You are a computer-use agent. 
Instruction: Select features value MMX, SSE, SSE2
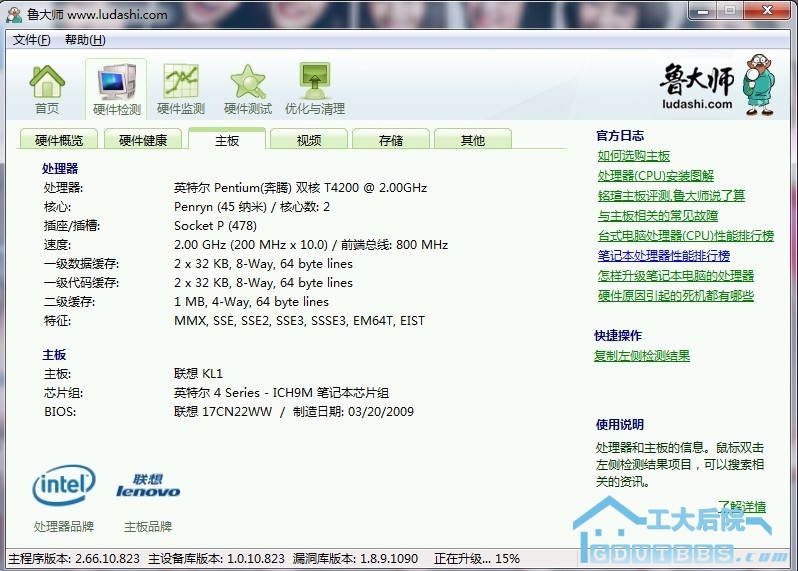click(x=299, y=321)
